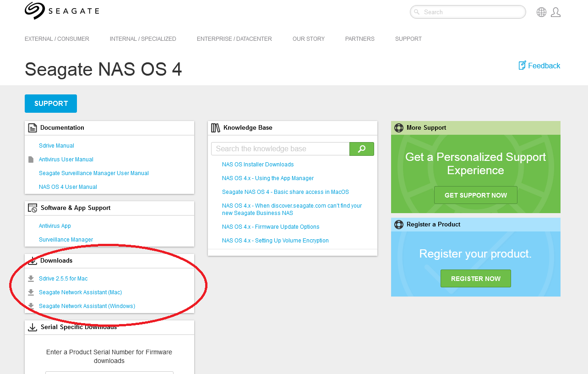Viewport: 588px width, 374px height.
Task: Click the Knowledge Base panel heading
Action: tap(248, 128)
